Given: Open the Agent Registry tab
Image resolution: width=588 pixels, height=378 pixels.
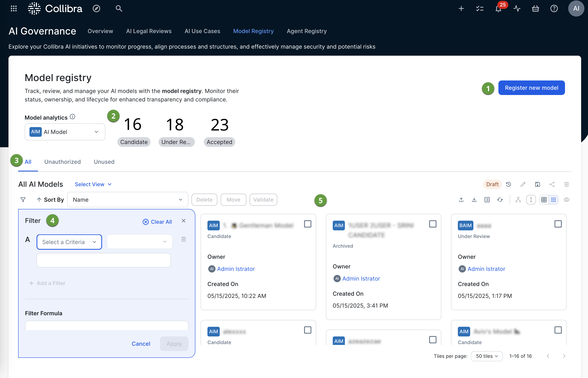Looking at the screenshot, I should [x=307, y=31].
